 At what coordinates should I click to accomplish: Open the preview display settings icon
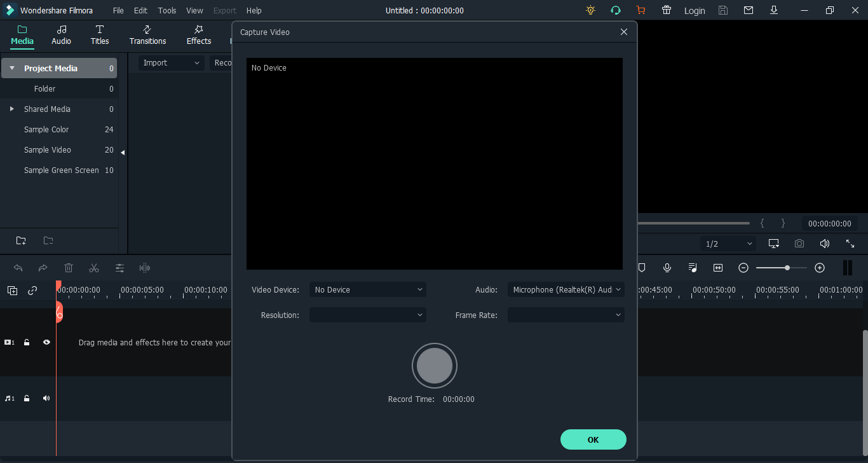point(774,244)
